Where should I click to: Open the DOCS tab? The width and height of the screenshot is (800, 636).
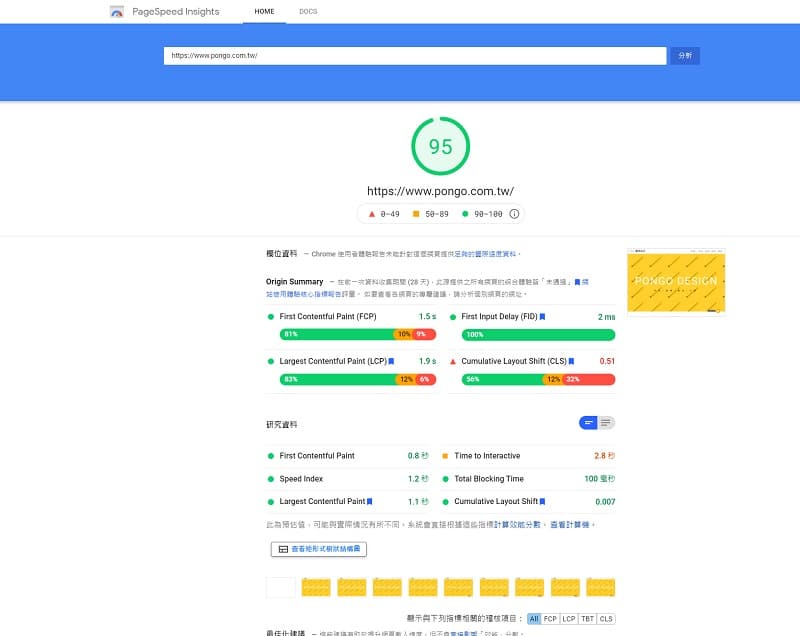(308, 12)
